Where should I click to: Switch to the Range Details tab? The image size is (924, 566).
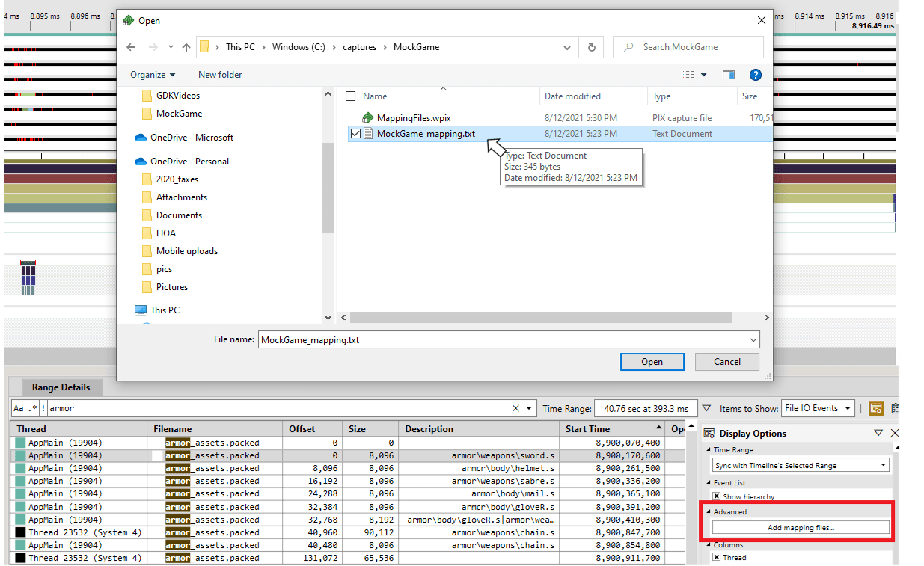coord(61,387)
